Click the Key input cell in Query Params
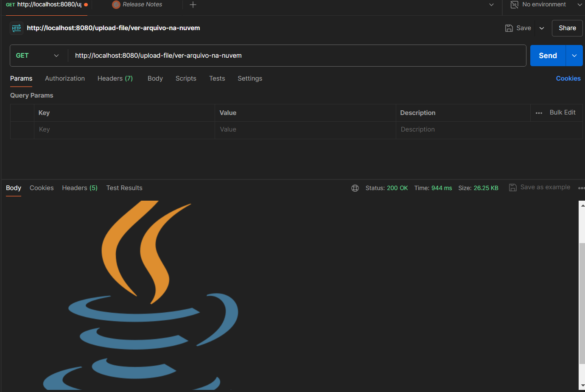585x392 pixels. pyautogui.click(x=124, y=130)
